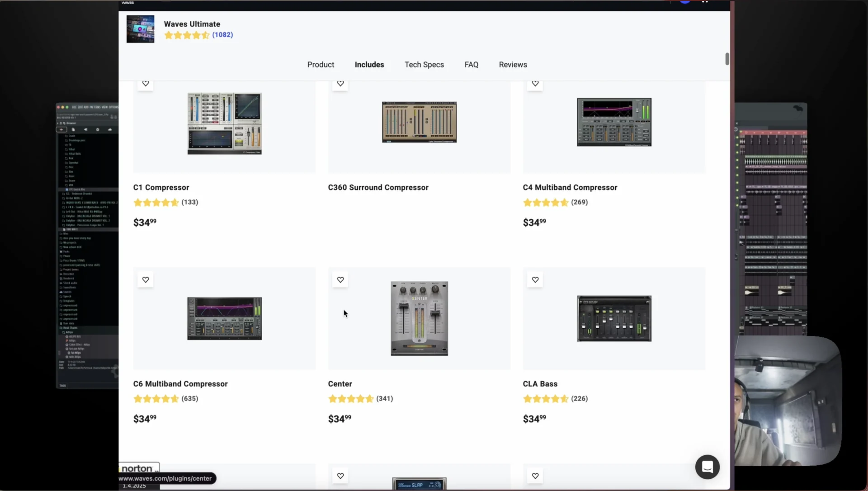Open the CLA Bass title link
The image size is (868, 491).
pyautogui.click(x=540, y=384)
